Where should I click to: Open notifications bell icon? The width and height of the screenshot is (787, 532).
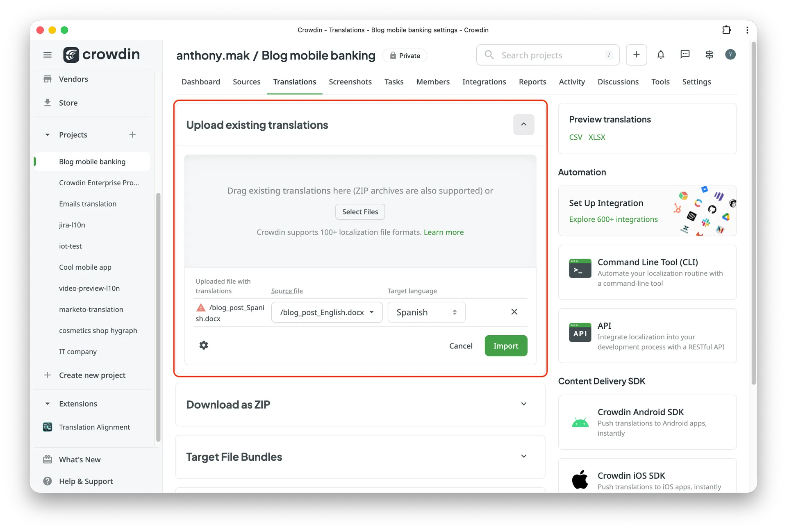[x=660, y=55]
